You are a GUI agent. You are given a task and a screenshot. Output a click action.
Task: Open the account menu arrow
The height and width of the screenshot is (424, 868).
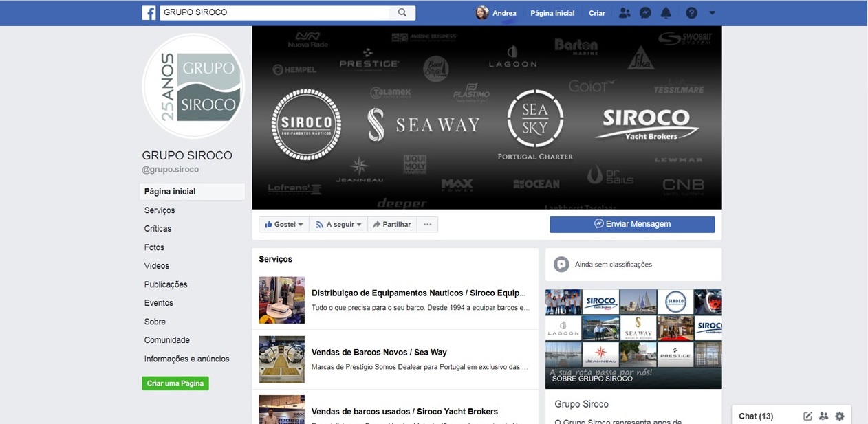pos(712,13)
